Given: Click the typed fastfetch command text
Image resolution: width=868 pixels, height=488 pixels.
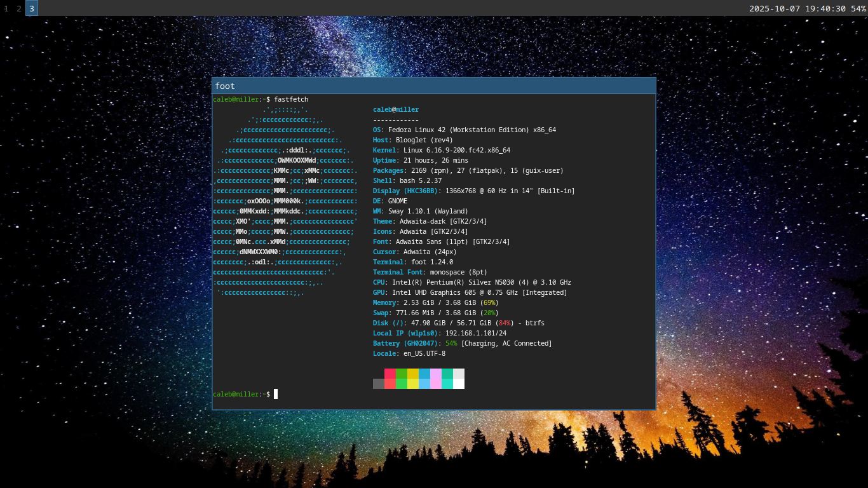Looking at the screenshot, I should click(291, 100).
